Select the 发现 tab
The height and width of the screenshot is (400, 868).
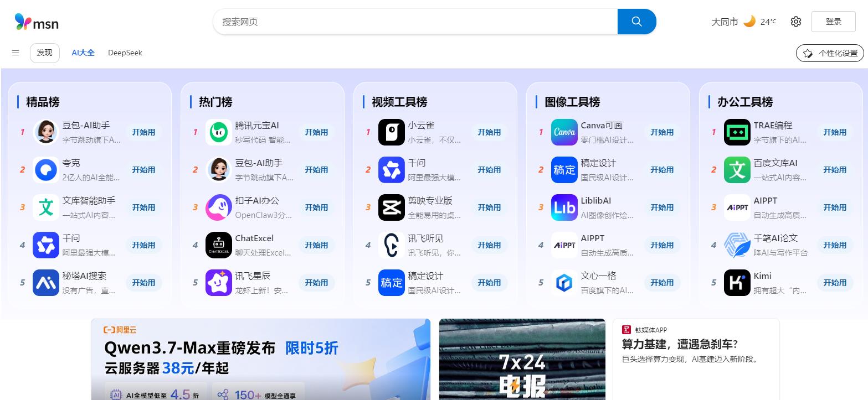(44, 53)
